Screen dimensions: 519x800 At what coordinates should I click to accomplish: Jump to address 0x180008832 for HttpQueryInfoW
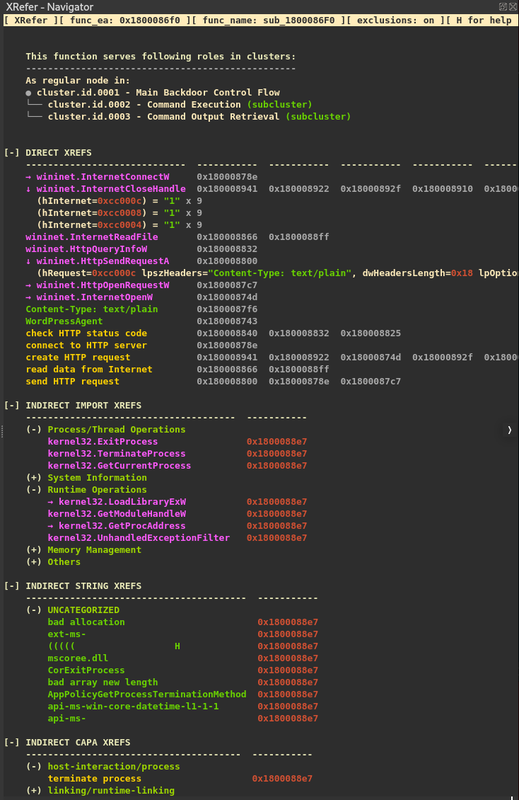click(x=227, y=249)
